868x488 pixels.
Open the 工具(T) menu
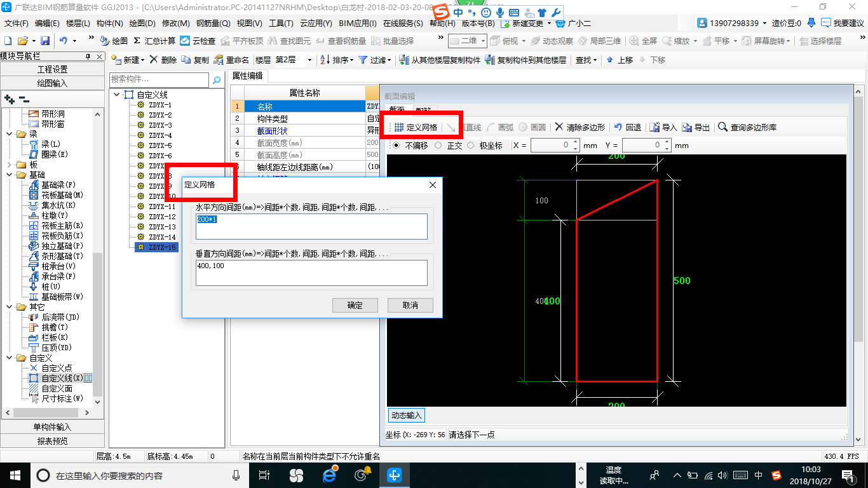click(x=281, y=24)
